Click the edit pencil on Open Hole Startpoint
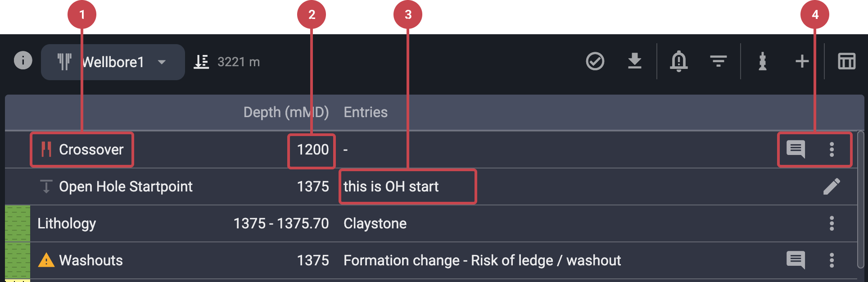This screenshot has height=282, width=868. point(832,186)
